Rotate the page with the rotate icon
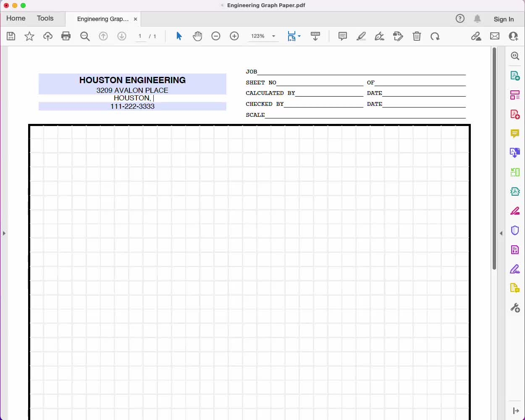525x420 pixels. pos(435,36)
